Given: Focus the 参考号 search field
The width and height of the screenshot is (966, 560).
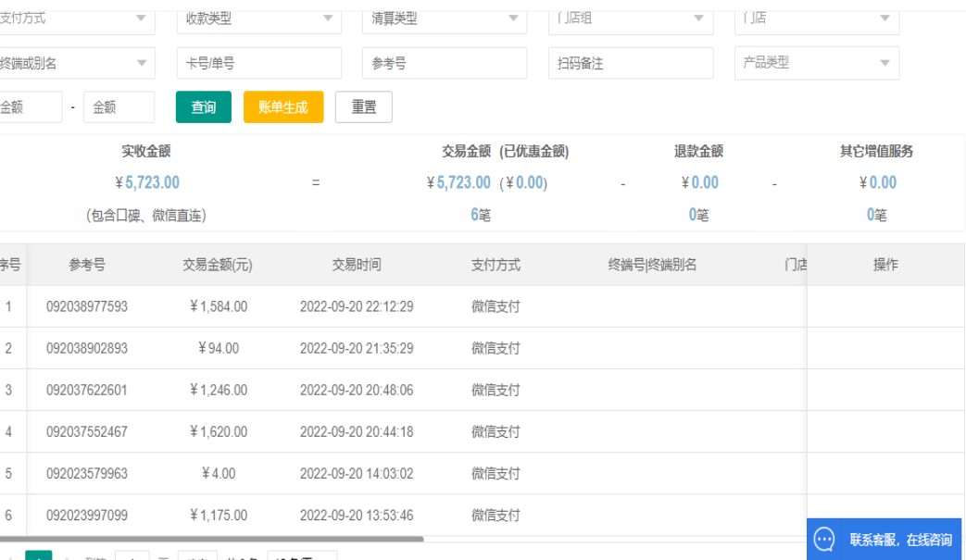Looking at the screenshot, I should pyautogui.click(x=443, y=63).
